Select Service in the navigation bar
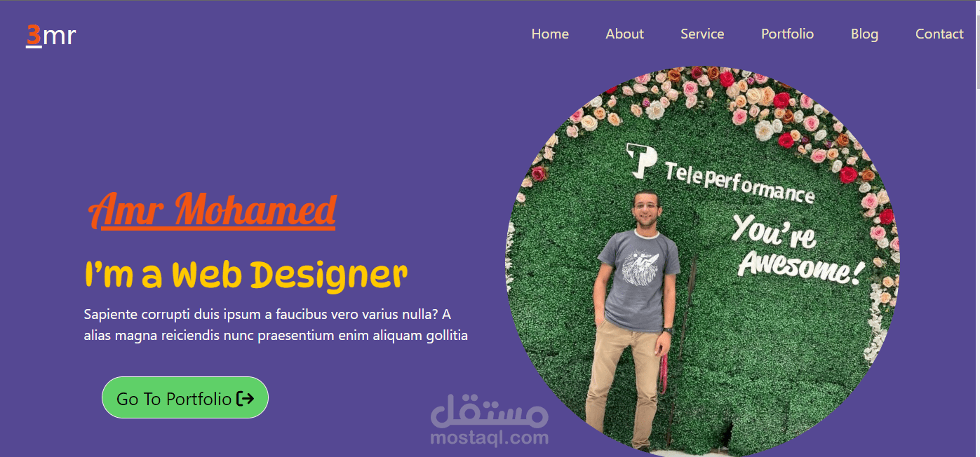Viewport: 980px width, 457px height. pos(702,34)
